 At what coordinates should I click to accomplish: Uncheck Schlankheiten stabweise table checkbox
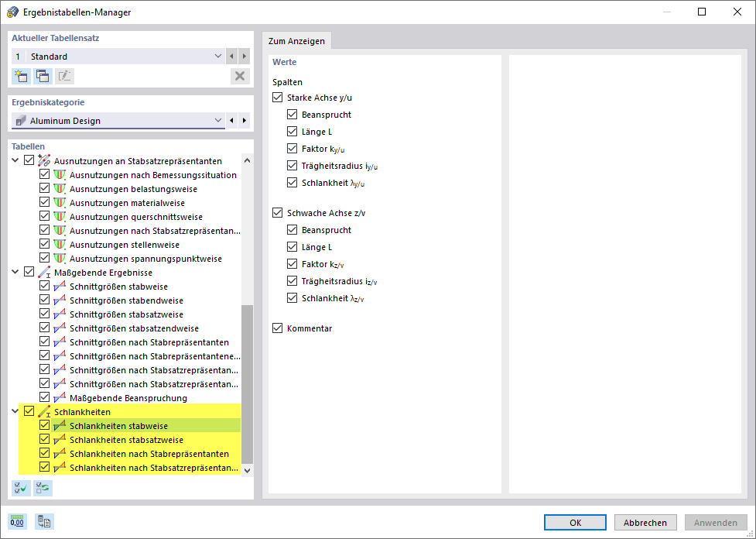(44, 426)
